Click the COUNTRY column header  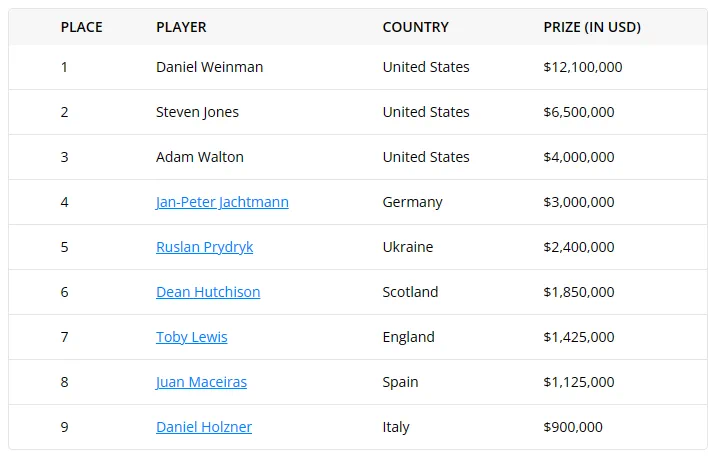pos(415,27)
